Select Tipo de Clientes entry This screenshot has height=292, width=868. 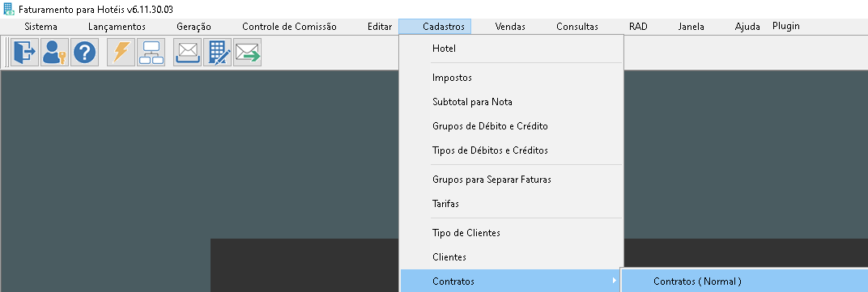(x=512, y=234)
